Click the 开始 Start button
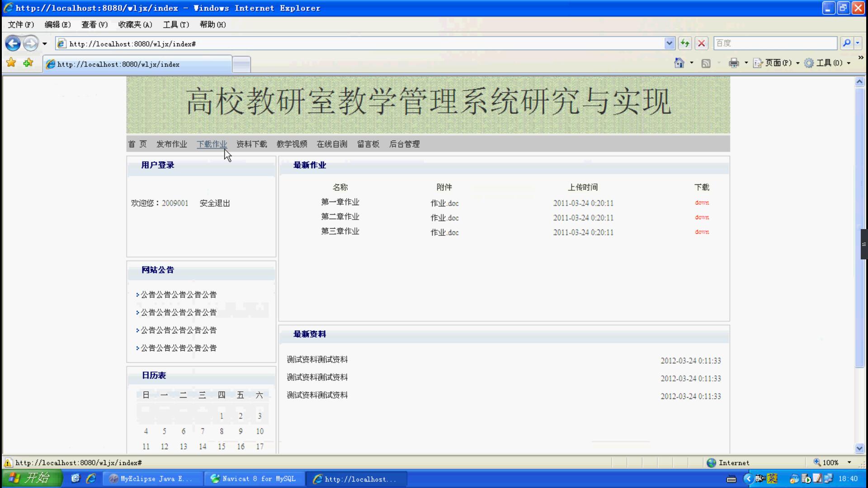The width and height of the screenshot is (868, 488). (32, 478)
